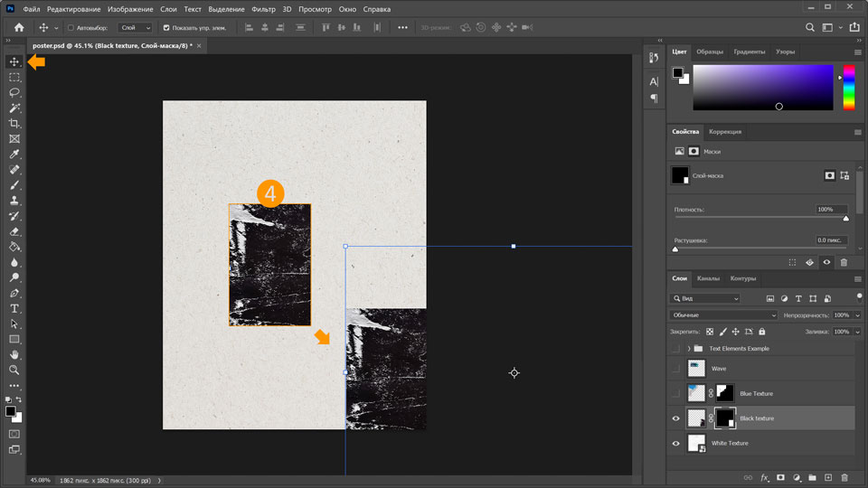Select the Zoom tool
Image resolution: width=868 pixels, height=488 pixels.
click(x=14, y=370)
